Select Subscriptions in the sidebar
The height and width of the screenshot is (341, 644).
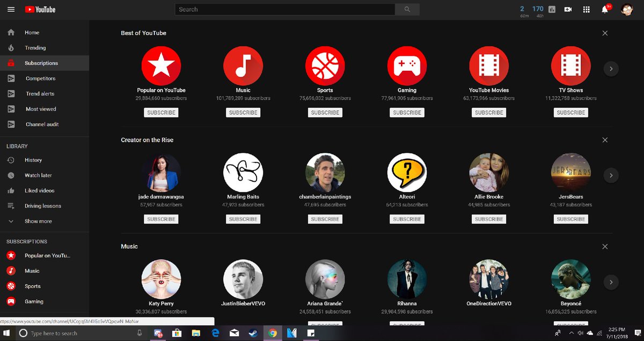click(x=44, y=63)
